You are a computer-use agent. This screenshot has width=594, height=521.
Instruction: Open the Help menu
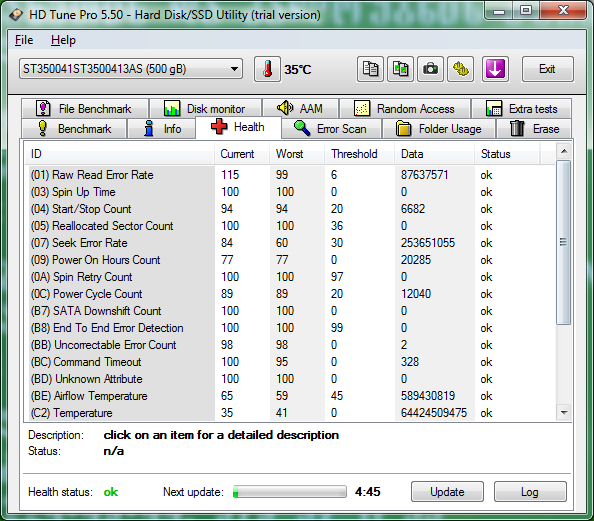pyautogui.click(x=63, y=40)
